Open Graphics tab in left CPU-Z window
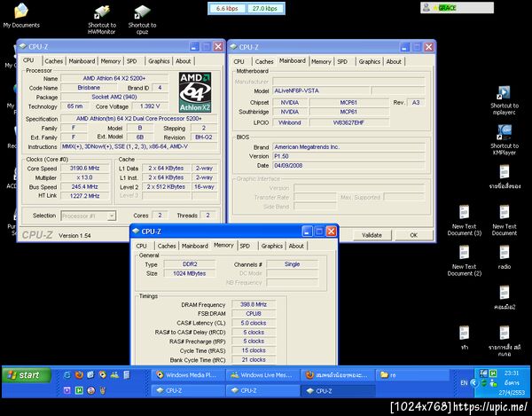The image size is (532, 416). [x=159, y=61]
